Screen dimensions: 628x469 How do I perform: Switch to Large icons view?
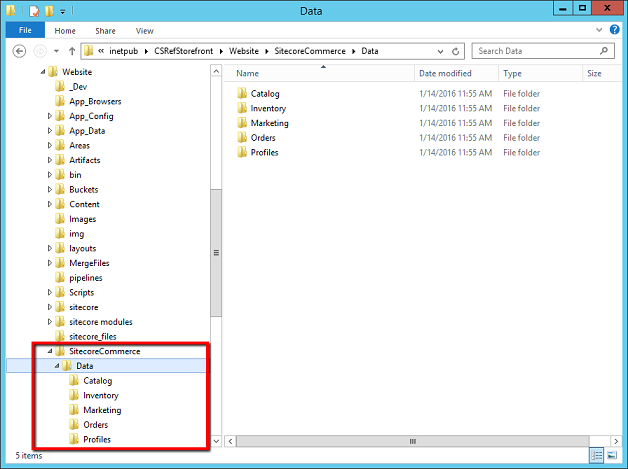click(x=612, y=455)
